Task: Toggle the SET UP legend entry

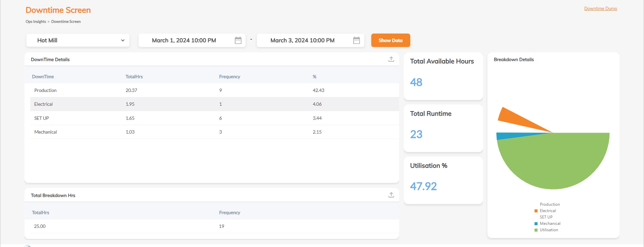Action: pyautogui.click(x=543, y=217)
